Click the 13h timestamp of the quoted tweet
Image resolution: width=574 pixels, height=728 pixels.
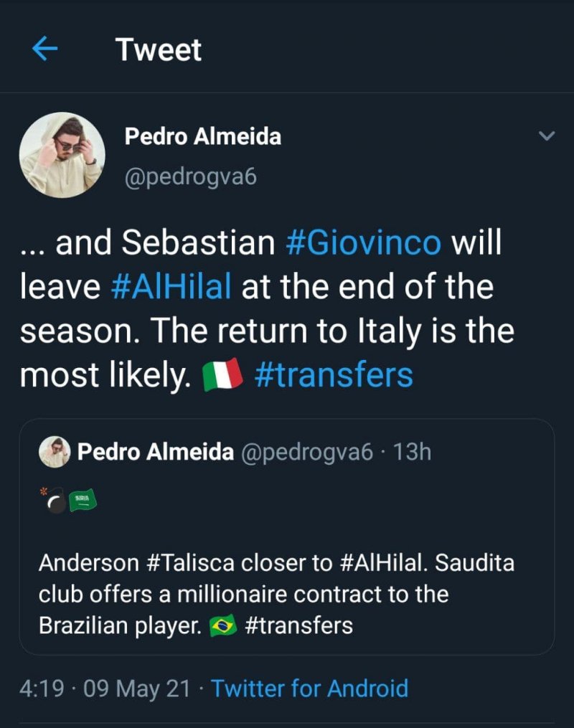[x=414, y=452]
